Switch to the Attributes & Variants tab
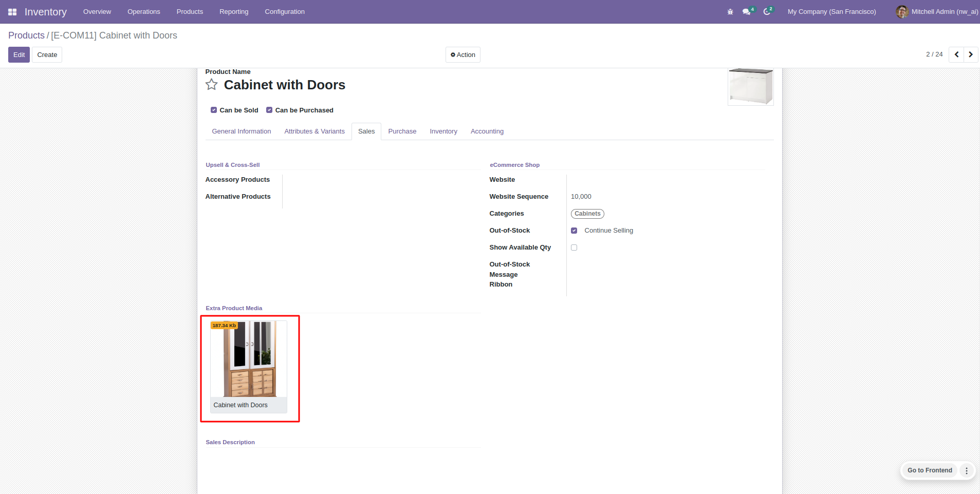The height and width of the screenshot is (494, 980). (x=315, y=131)
